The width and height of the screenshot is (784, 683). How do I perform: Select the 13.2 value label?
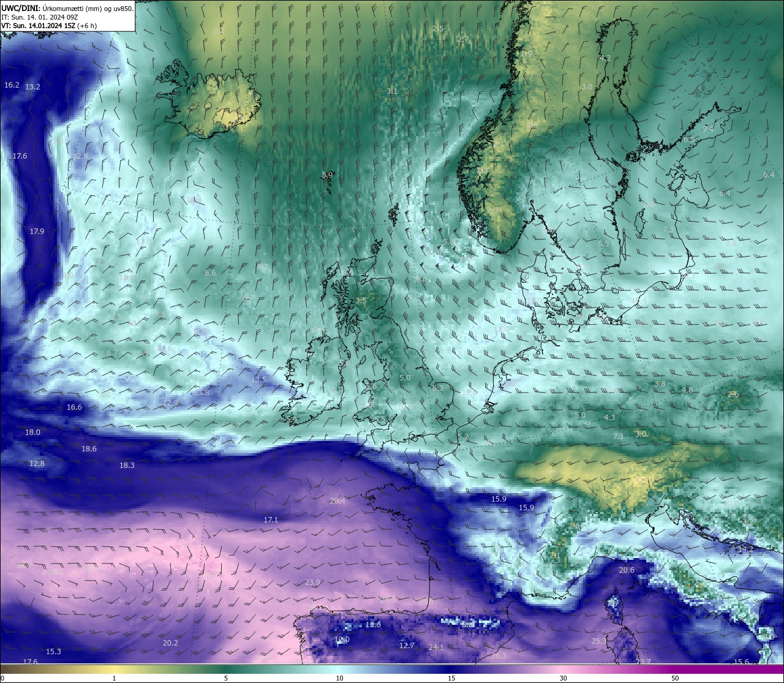pyautogui.click(x=32, y=87)
